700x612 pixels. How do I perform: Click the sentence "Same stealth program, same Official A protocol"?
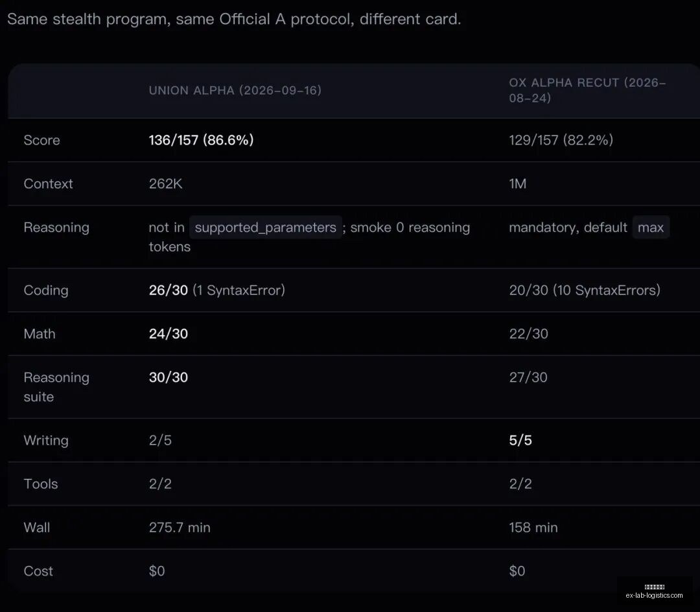181,19
